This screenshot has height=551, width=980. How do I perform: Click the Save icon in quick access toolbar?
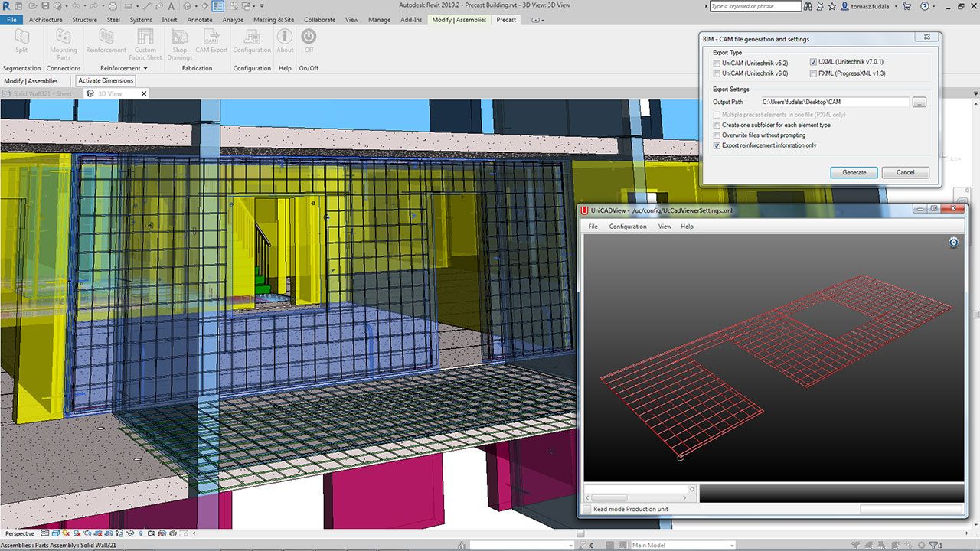click(x=45, y=6)
